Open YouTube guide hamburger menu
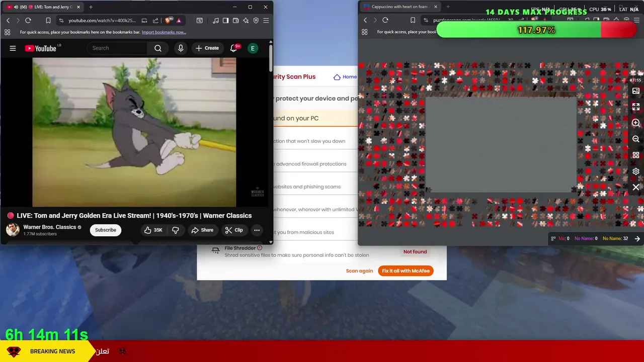The width and height of the screenshot is (644, 362). tap(13, 48)
